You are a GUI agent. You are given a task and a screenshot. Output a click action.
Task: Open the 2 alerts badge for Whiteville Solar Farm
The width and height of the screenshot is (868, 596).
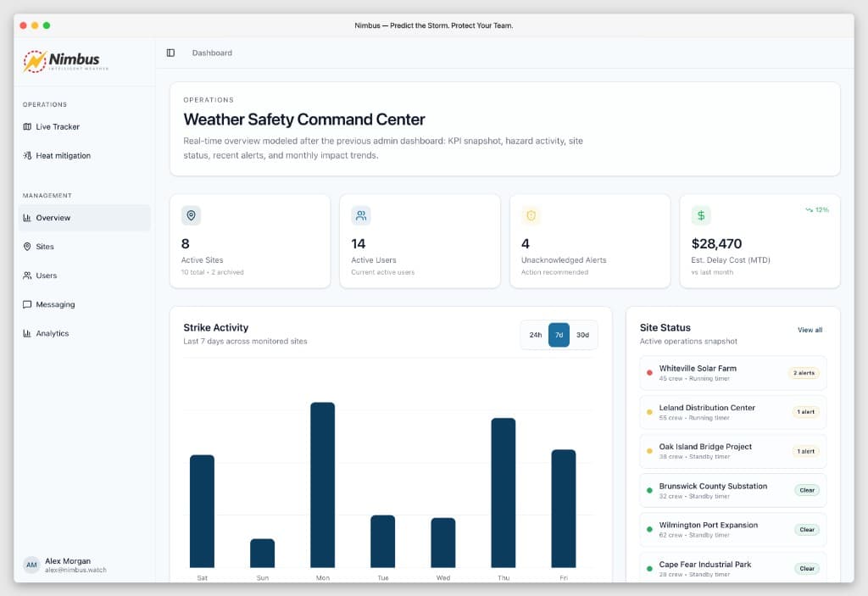pos(806,373)
